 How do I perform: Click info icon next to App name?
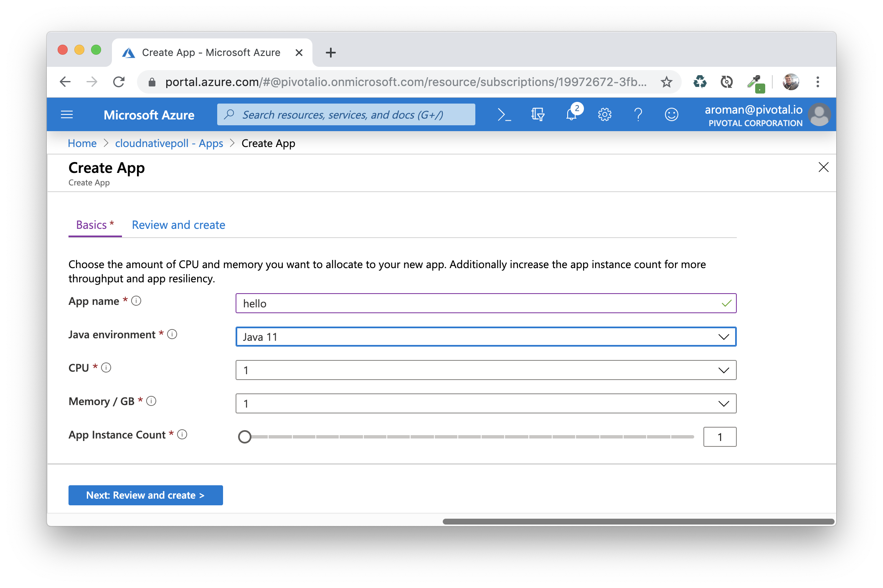(136, 301)
